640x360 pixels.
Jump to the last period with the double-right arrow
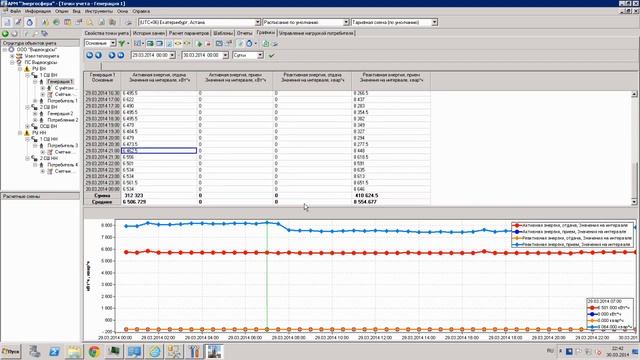[x=121, y=55]
